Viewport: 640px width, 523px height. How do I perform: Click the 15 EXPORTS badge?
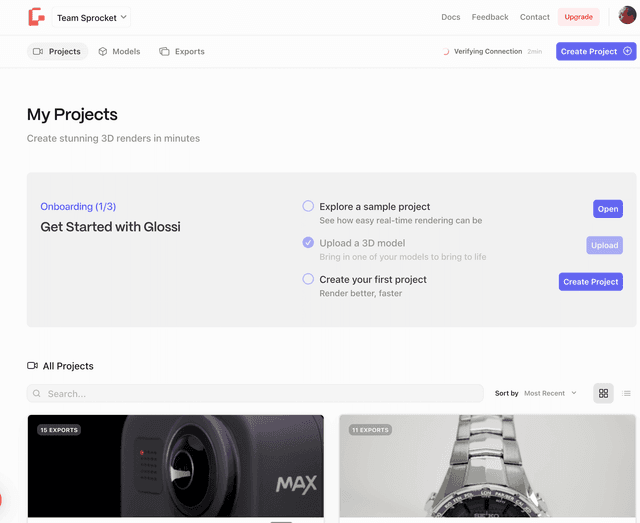pos(59,430)
